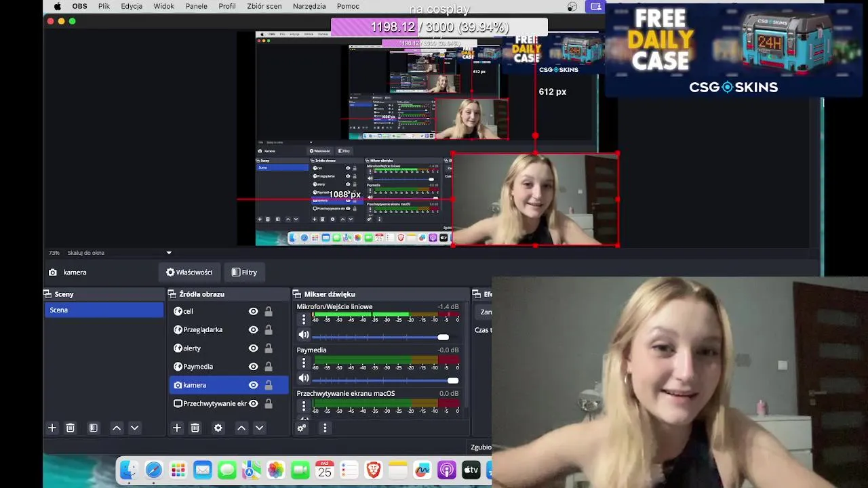Open the Photos app in the Dock
The width and height of the screenshot is (868, 488).
coord(276,470)
